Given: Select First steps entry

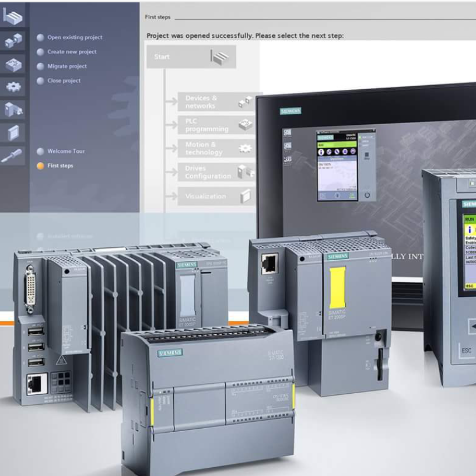Looking at the screenshot, I should (60, 166).
